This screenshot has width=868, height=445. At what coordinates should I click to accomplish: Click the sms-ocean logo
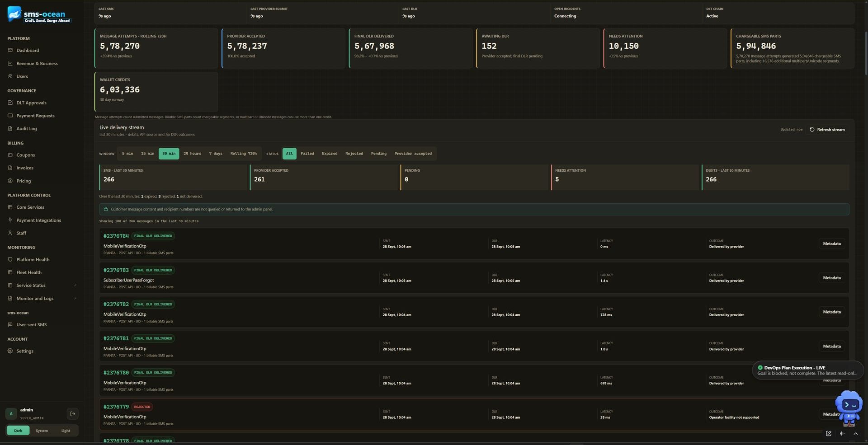pos(39,14)
